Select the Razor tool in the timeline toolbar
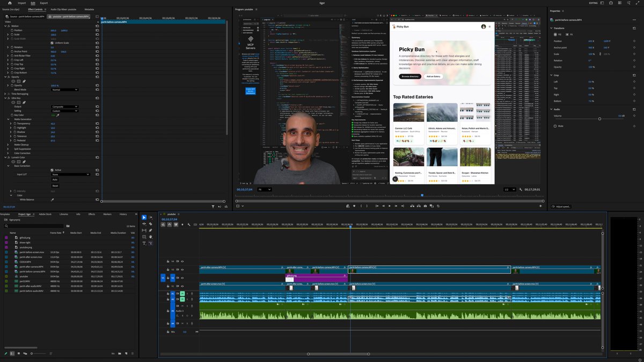Screen dimensions: 644x362 click(x=150, y=223)
